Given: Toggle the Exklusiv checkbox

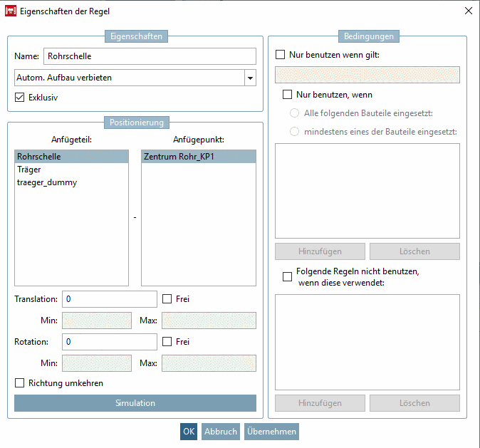Looking at the screenshot, I should (20, 98).
